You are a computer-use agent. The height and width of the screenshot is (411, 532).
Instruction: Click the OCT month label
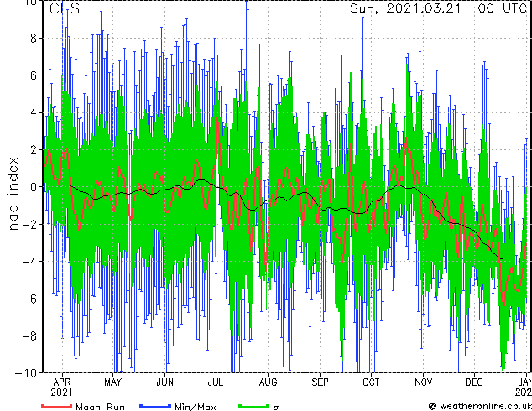(x=371, y=382)
